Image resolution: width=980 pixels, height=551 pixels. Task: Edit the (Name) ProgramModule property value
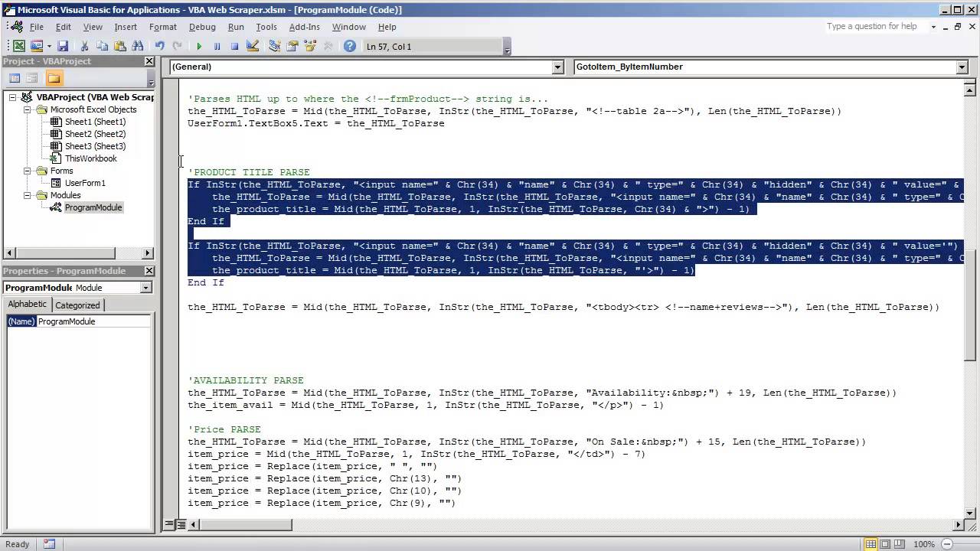(x=94, y=321)
